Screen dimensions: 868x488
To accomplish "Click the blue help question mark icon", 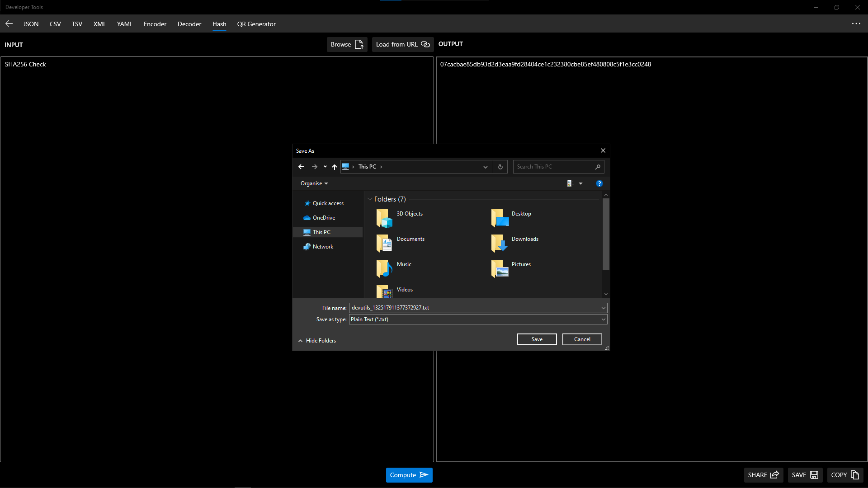I will click(599, 183).
